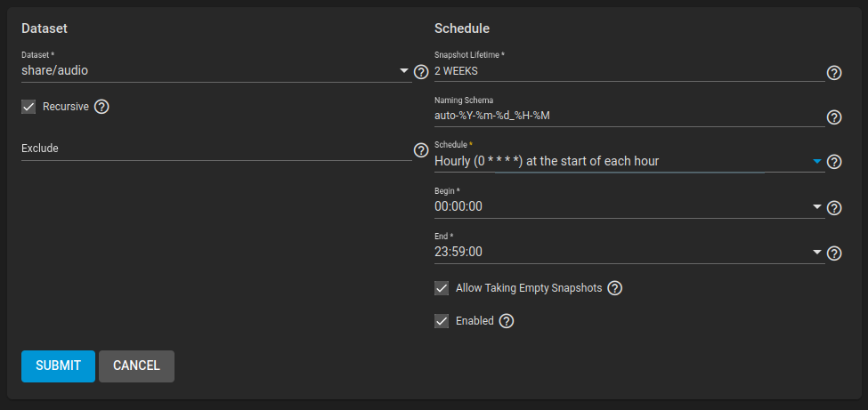868x410 pixels.
Task: Click into the Exclude input field
Action: (x=214, y=149)
